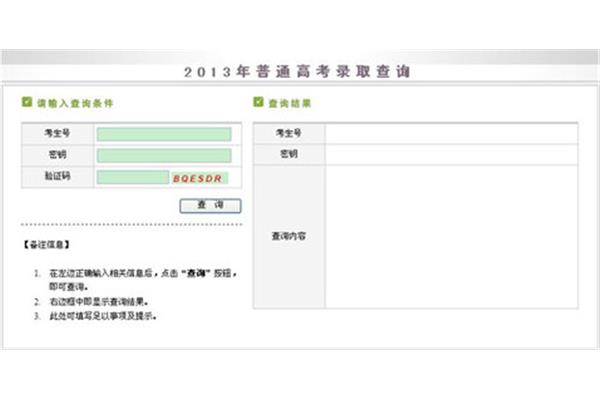Image resolution: width=600 pixels, height=400 pixels.
Task: Click the 密钥 result value cell
Action: click(x=451, y=155)
